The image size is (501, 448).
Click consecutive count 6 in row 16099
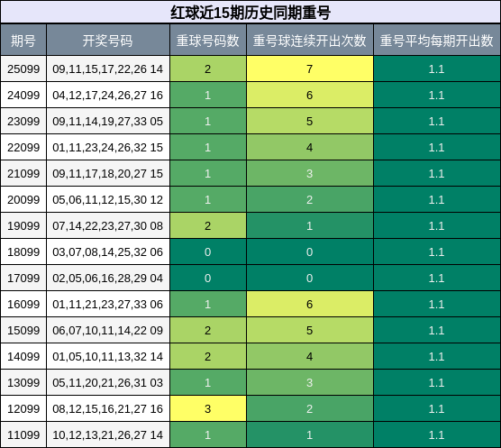310,304
